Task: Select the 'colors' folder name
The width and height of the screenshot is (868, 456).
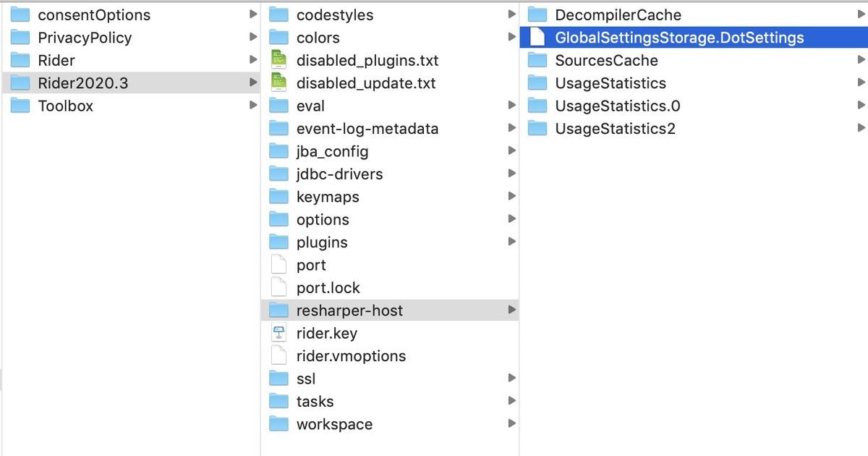Action: (x=318, y=38)
